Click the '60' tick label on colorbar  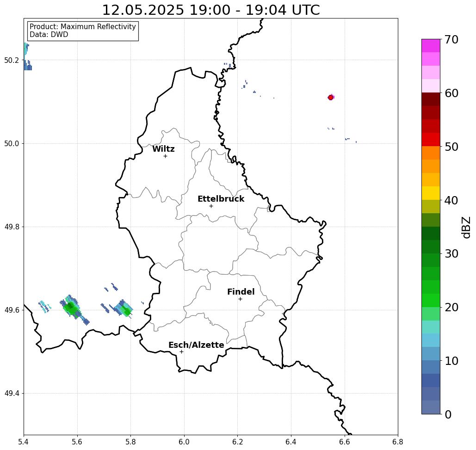[451, 93]
